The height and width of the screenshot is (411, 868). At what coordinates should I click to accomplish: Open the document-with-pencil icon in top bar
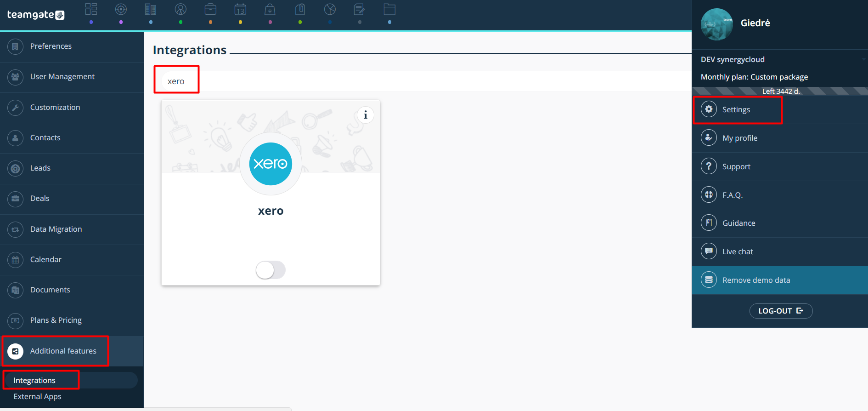click(360, 9)
